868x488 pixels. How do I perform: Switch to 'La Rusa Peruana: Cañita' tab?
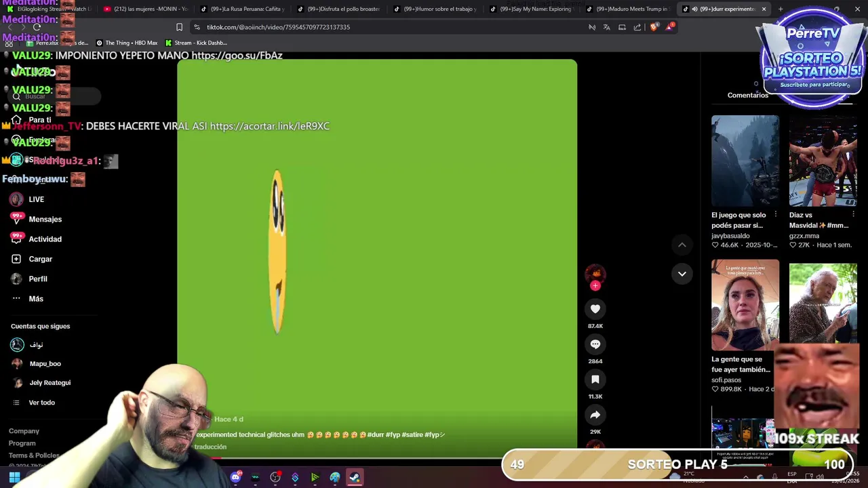[242, 9]
